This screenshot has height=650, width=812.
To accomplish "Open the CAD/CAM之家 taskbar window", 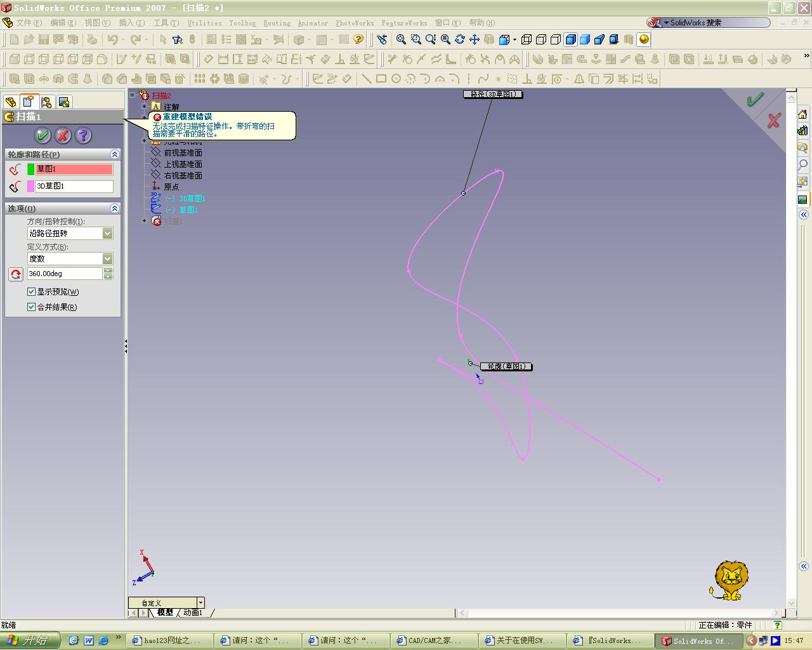I will click(x=435, y=640).
